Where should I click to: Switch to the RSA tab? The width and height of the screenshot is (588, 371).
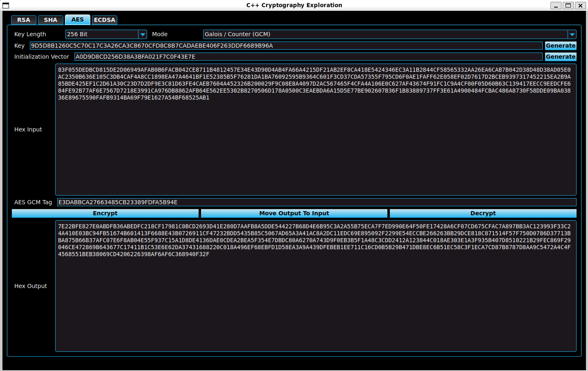pos(23,20)
